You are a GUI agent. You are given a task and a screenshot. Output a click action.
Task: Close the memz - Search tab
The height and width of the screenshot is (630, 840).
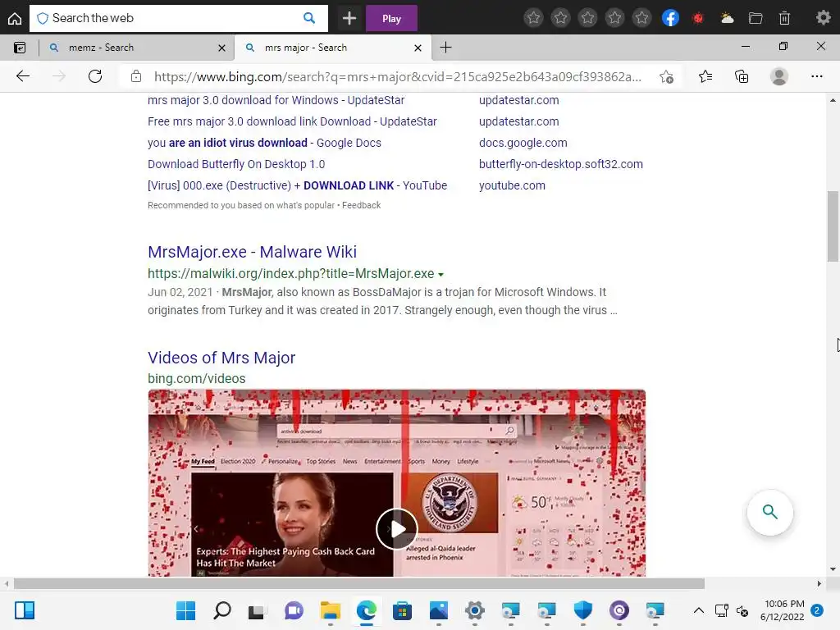(221, 48)
